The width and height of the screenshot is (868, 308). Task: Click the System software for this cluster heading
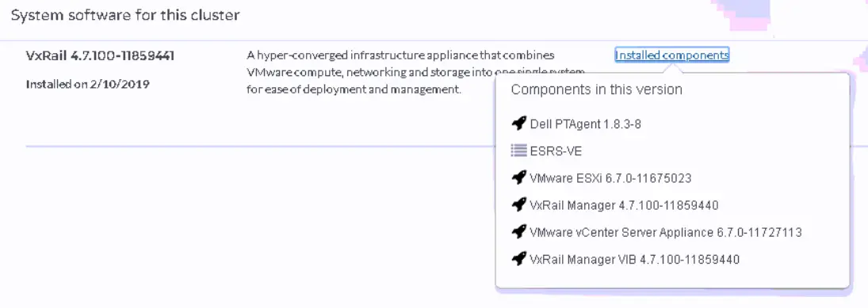(125, 16)
